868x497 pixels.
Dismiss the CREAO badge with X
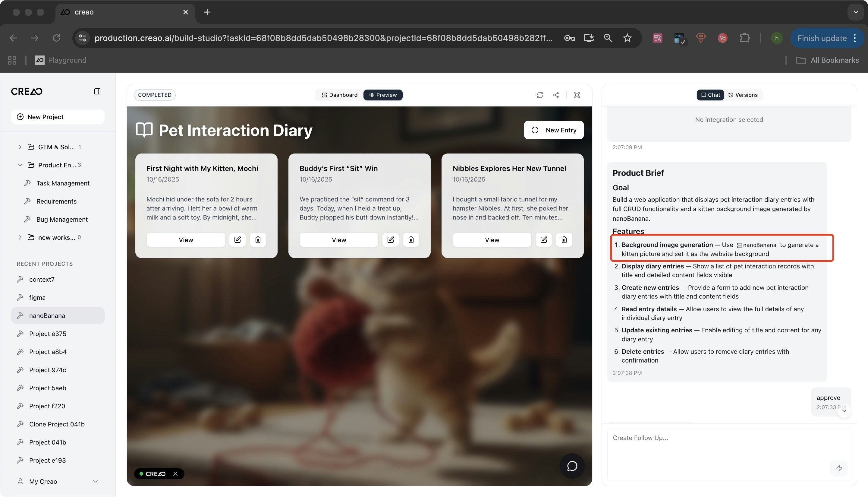(175, 474)
